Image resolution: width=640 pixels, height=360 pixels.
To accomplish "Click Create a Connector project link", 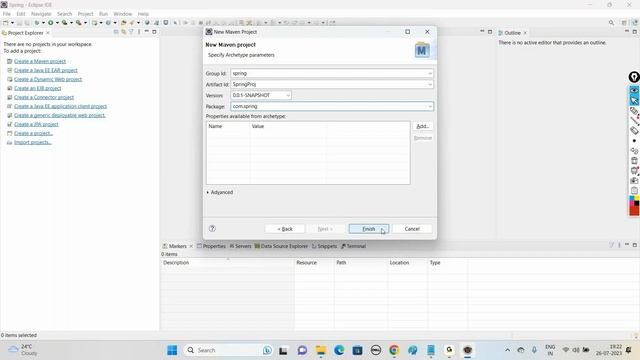I will pos(44,97).
